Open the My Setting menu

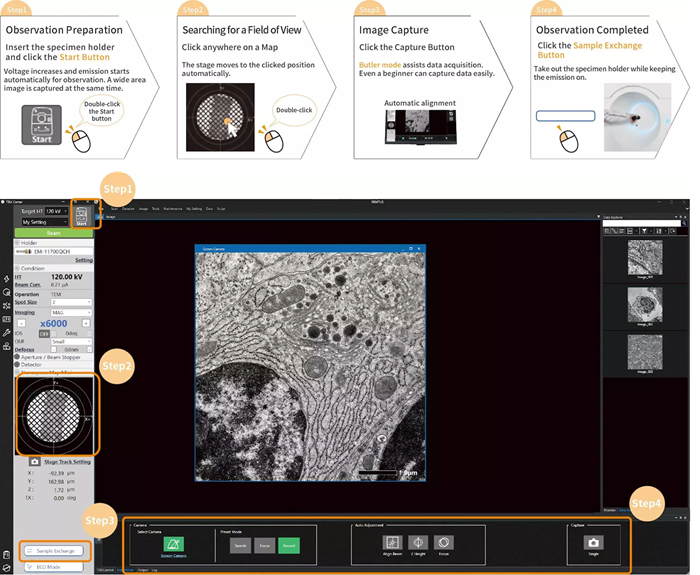pyautogui.click(x=194, y=208)
